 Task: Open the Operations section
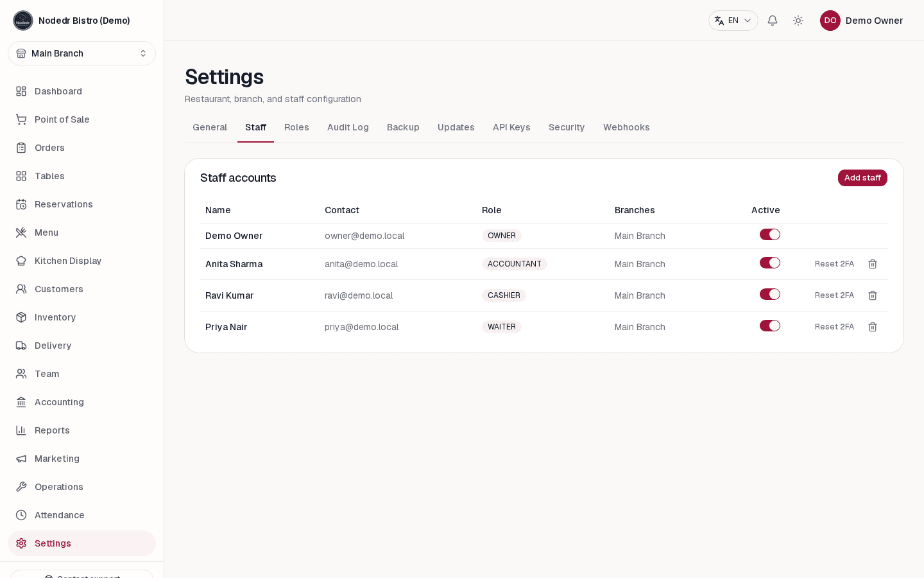tap(81, 487)
